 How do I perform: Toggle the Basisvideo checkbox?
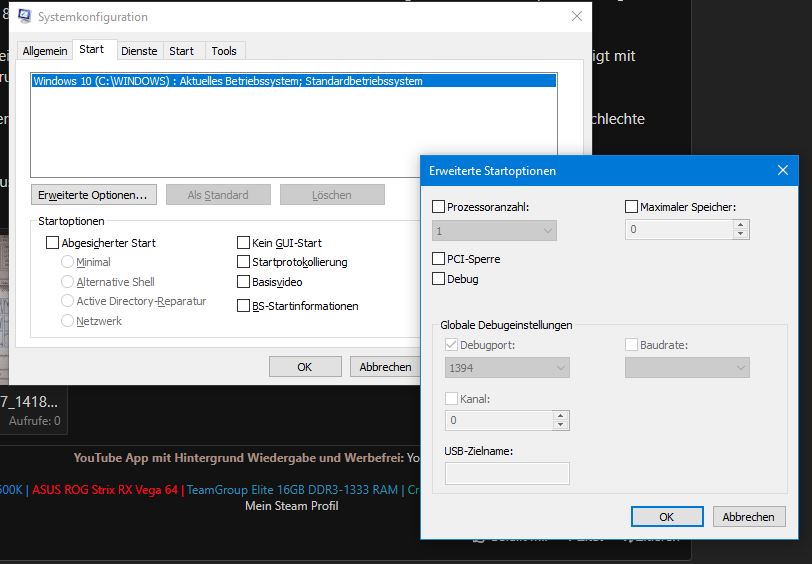coord(243,282)
